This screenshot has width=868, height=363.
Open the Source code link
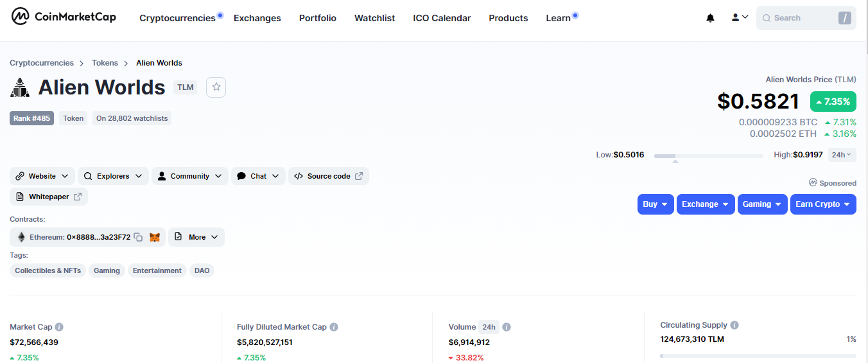pyautogui.click(x=329, y=176)
